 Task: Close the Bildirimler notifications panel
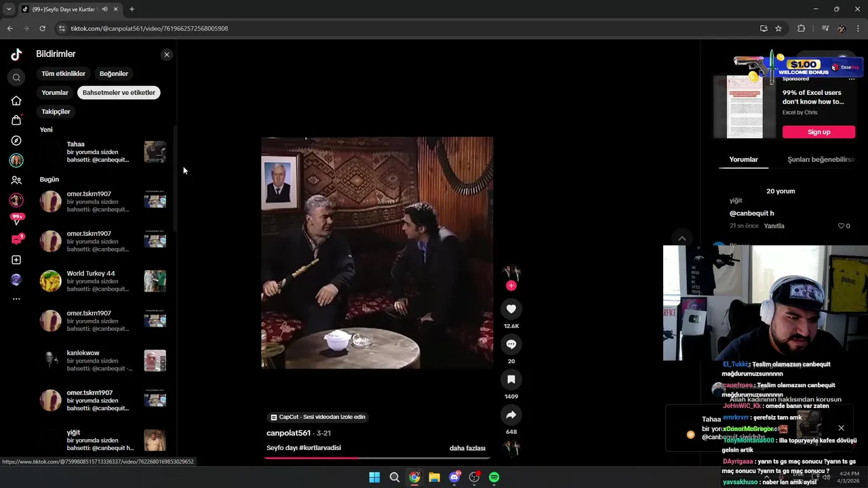[x=167, y=54]
